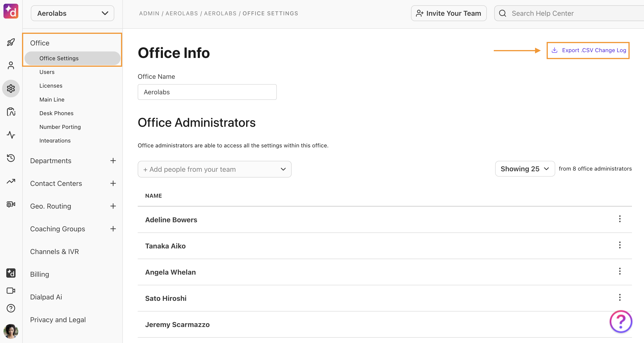Open Add people from your team dropdown
This screenshot has height=343, width=644.
[x=214, y=169]
